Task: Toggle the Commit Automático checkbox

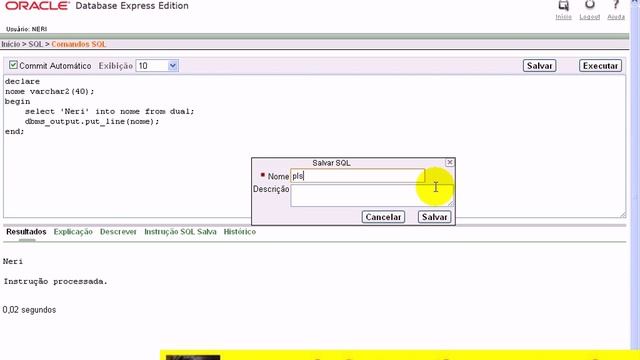Action: 13,65
